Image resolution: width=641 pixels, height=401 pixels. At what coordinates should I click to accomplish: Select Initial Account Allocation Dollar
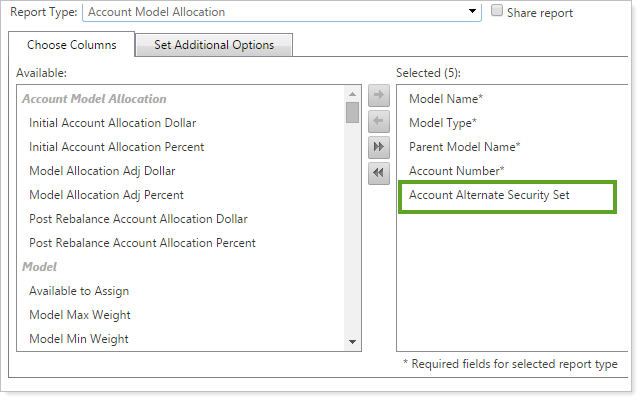112,123
